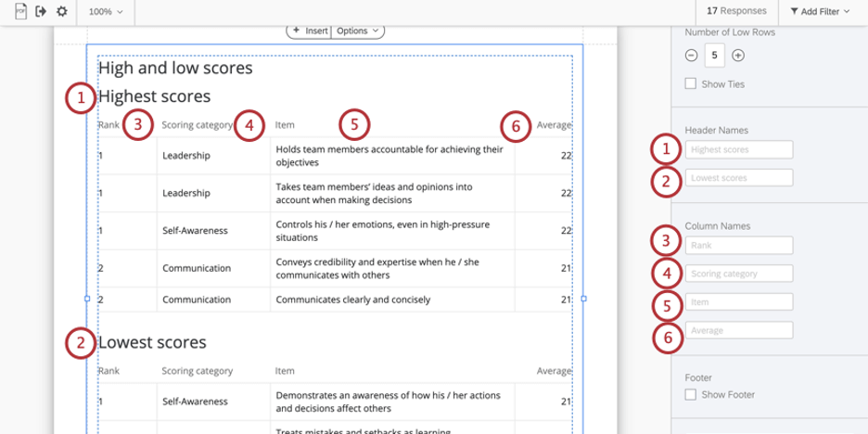Viewport: 868px width, 434px height.
Task: Click the Highest scores header name field
Action: tap(739, 149)
